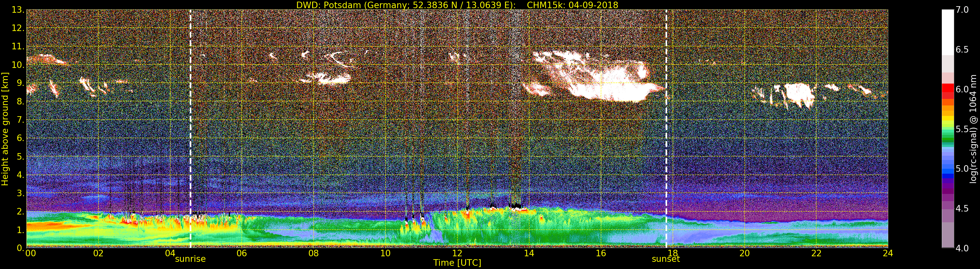The height and width of the screenshot is (269, 980).
Task: Click the colorbar tick value 4.5
Action: point(962,209)
